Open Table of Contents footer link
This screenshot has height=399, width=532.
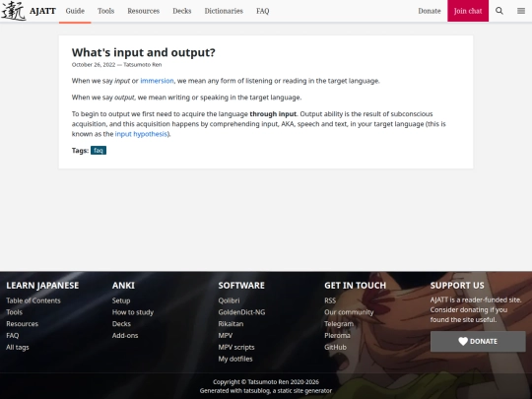click(33, 300)
